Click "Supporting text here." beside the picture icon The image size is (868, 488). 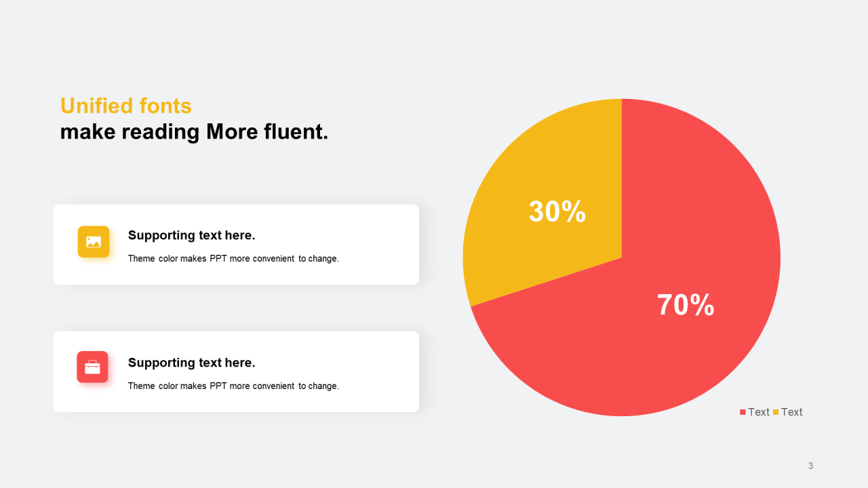(191, 235)
